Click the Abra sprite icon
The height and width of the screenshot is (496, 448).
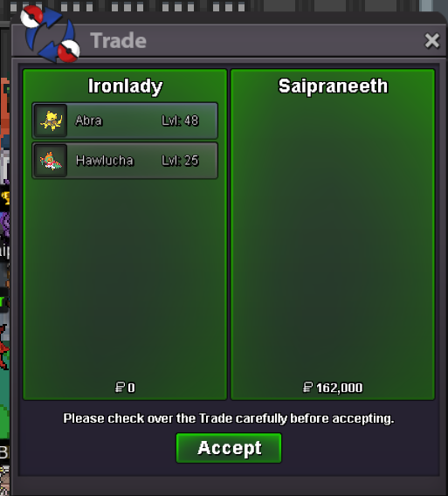[x=51, y=121]
